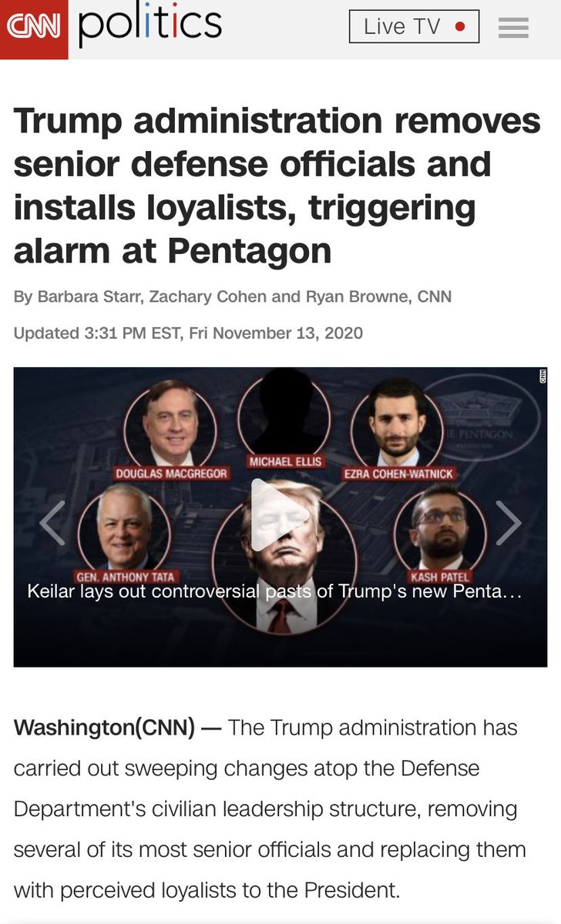Click Michael Ellis silhouette portrait
The image size is (561, 924).
[x=284, y=413]
